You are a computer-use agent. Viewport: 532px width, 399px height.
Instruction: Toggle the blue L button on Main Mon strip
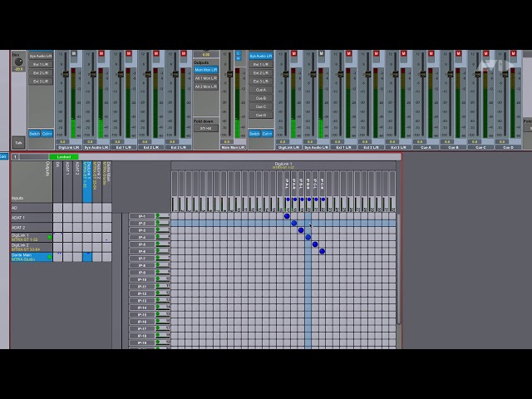[x=239, y=53]
